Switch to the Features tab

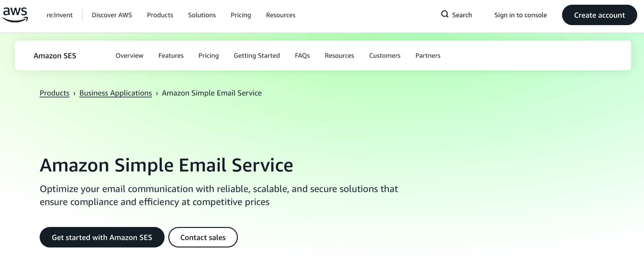[171, 56]
